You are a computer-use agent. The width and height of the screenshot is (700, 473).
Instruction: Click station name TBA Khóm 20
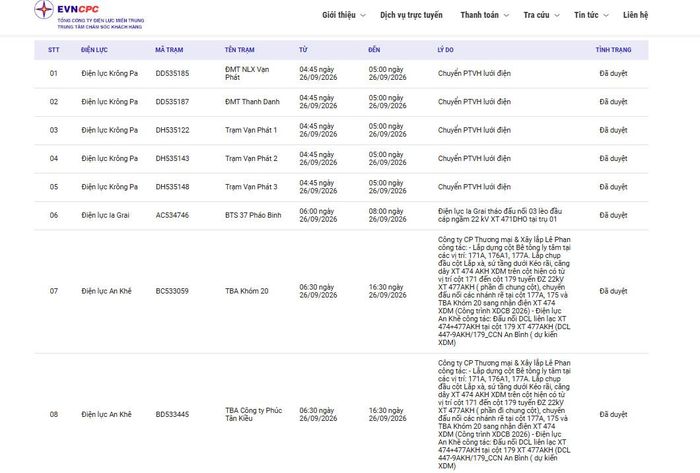(x=246, y=291)
